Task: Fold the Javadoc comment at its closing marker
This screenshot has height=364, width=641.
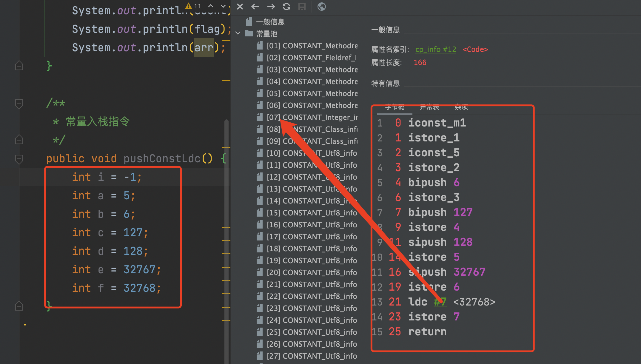Action: click(x=19, y=140)
